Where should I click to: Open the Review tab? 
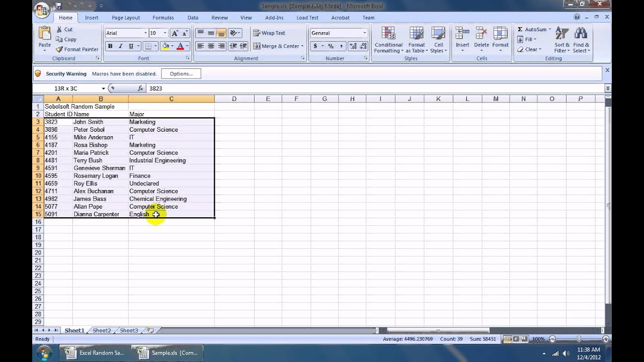click(x=219, y=18)
